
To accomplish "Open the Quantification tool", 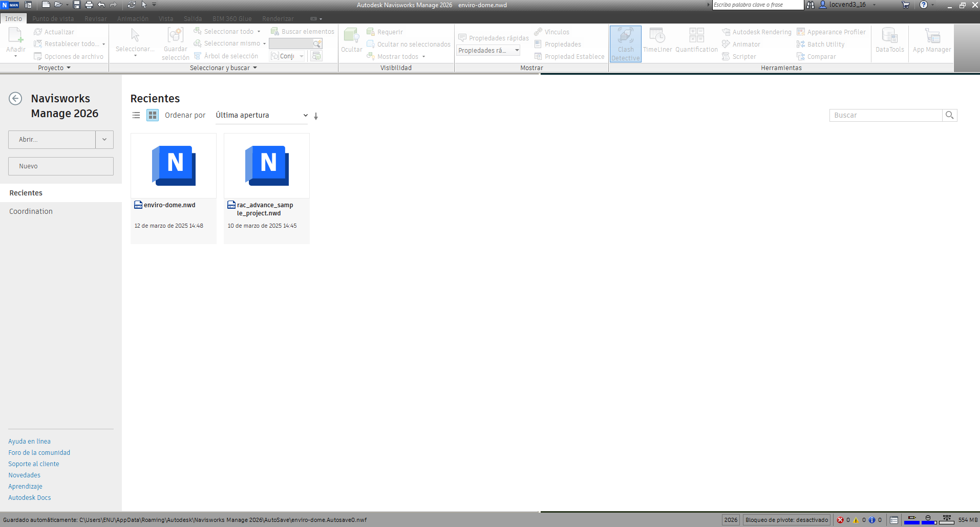I will [x=696, y=40].
